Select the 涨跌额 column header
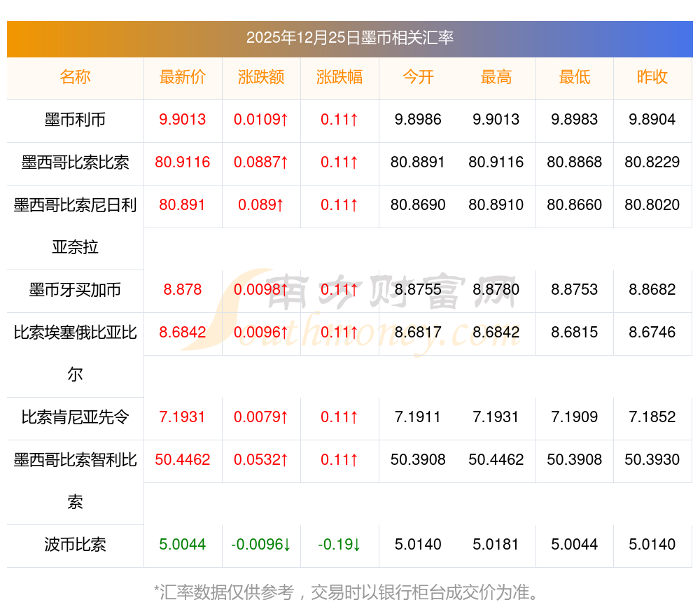Screen dimensions: 700x614 coord(261,77)
